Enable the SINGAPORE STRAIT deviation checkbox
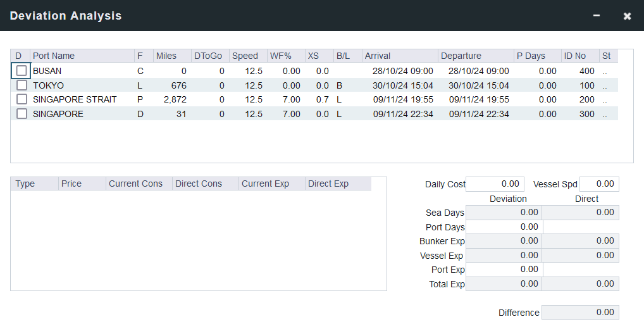Image resolution: width=644 pixels, height=324 pixels. point(22,99)
